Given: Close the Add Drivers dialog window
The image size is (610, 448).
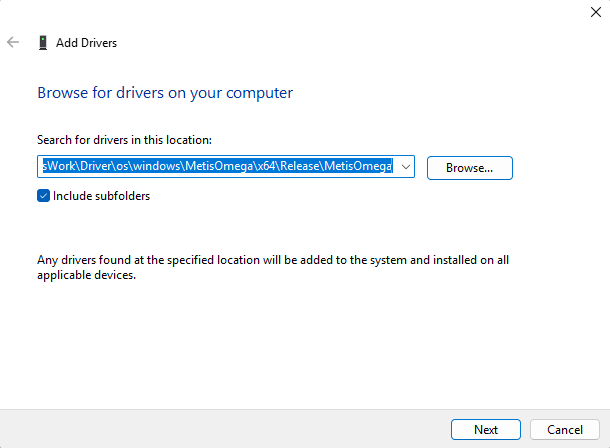Looking at the screenshot, I should click(596, 12).
